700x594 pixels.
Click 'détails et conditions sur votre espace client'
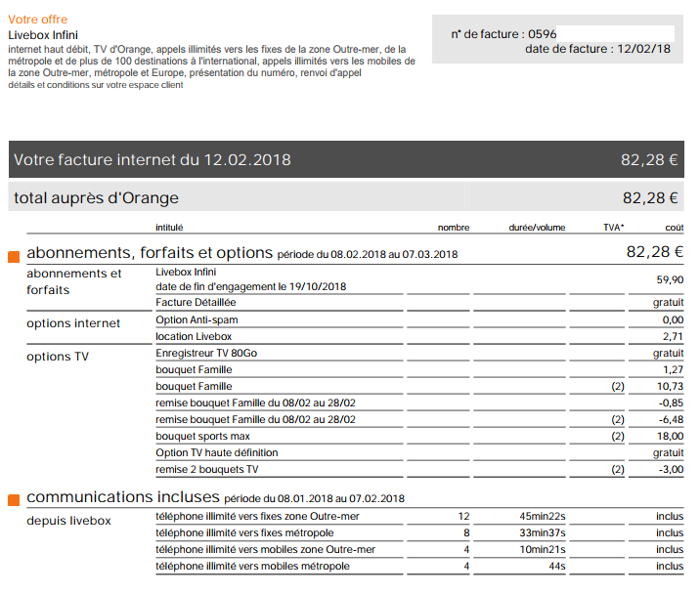click(96, 85)
